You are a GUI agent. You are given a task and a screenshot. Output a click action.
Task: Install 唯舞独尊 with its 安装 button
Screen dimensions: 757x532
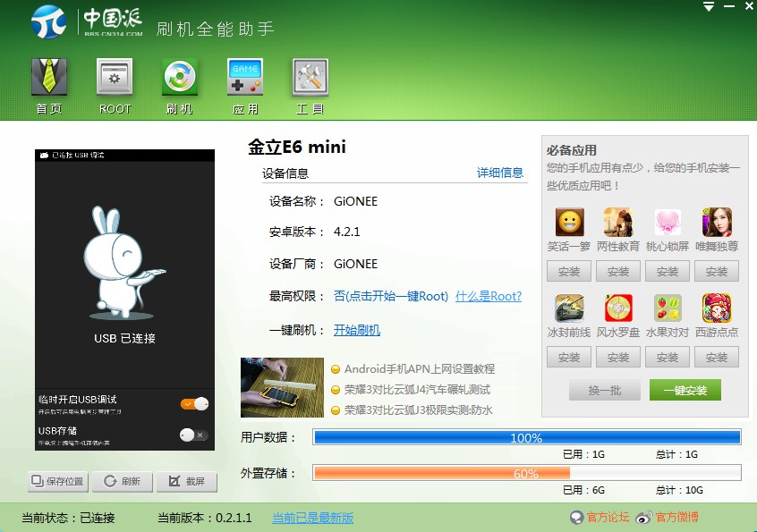pos(717,271)
